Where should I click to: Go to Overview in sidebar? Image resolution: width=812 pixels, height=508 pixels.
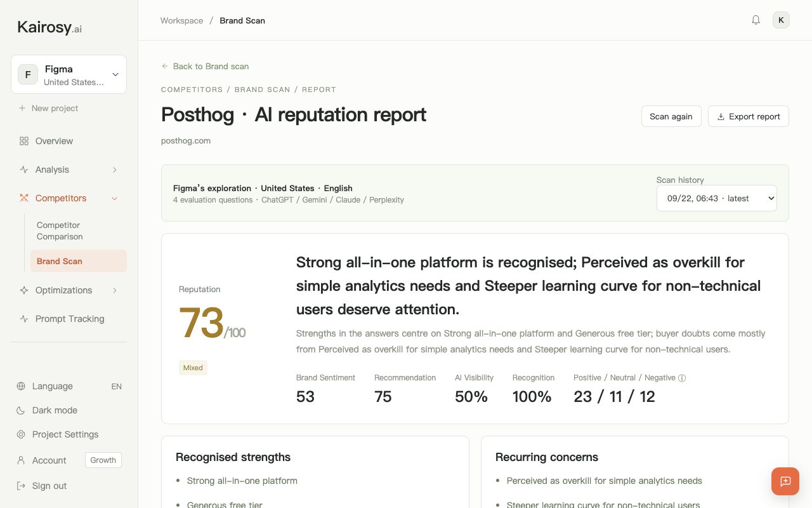pyautogui.click(x=69, y=141)
